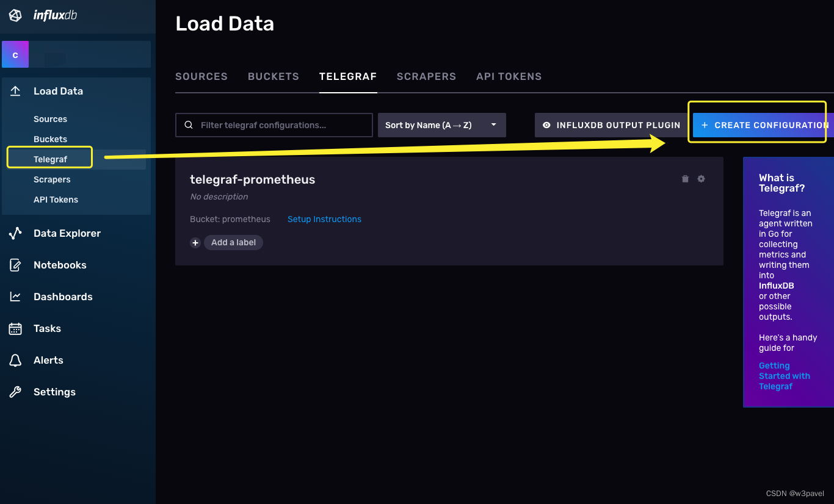Open the Settings wrench icon
The width and height of the screenshot is (834, 504).
tap(15, 392)
